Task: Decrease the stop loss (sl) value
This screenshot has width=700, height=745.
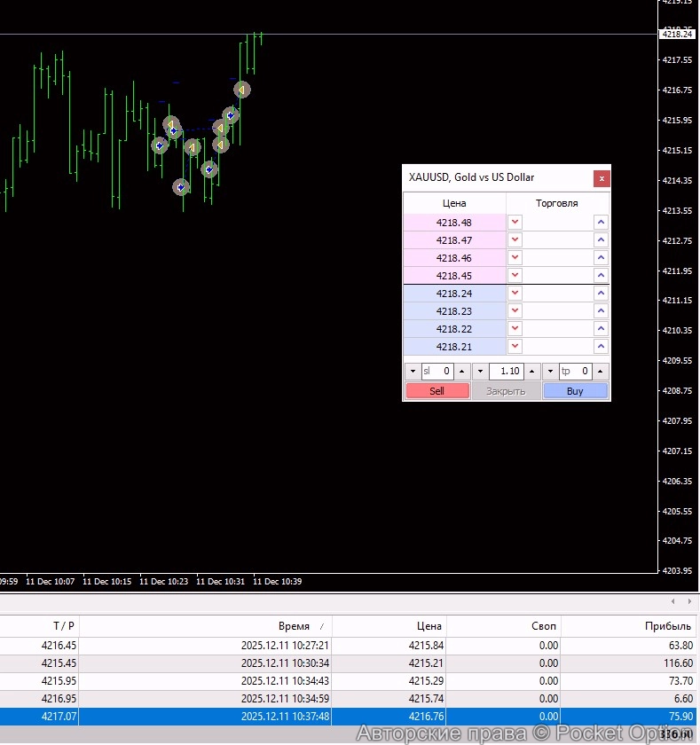Action: 413,372
